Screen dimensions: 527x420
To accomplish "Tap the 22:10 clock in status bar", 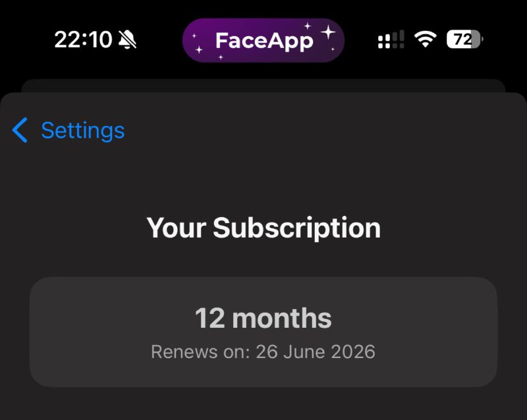I will point(83,40).
